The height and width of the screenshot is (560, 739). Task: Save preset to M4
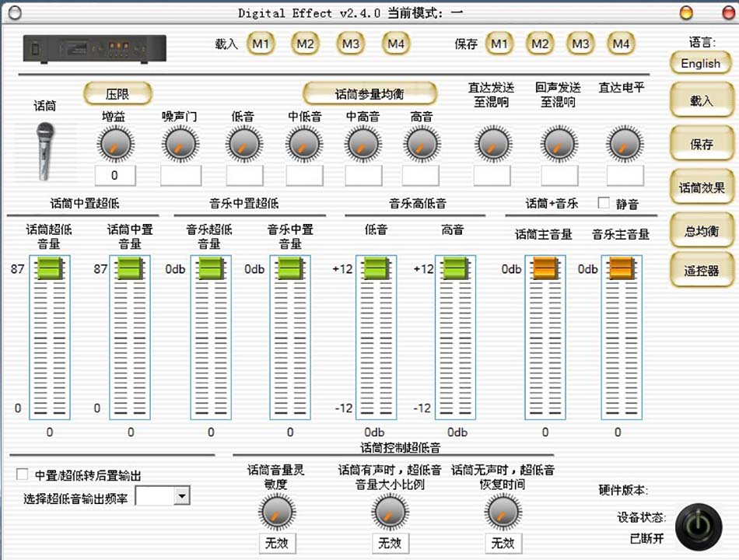[x=621, y=44]
